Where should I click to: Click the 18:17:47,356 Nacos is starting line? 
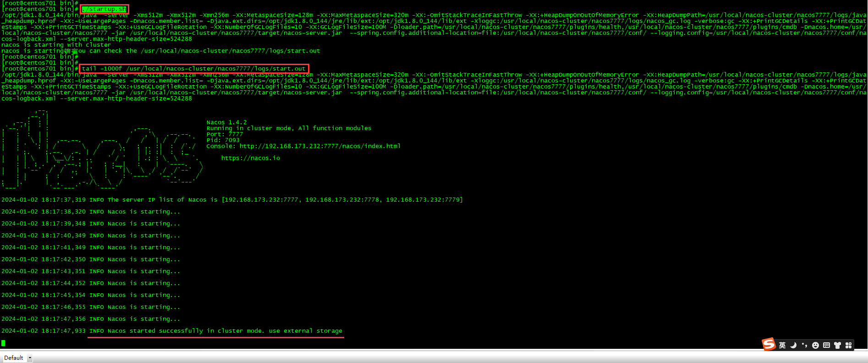pyautogui.click(x=91, y=319)
